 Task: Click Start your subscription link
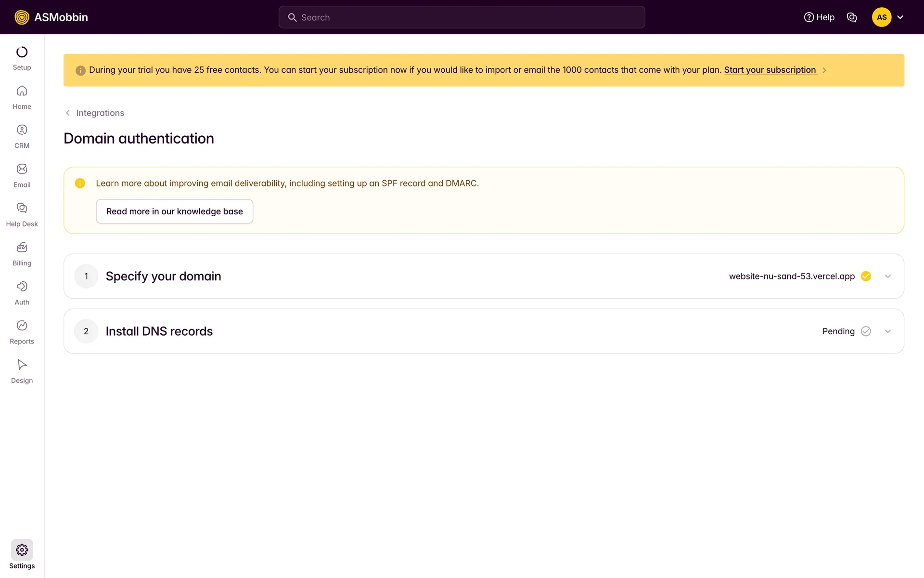(770, 70)
